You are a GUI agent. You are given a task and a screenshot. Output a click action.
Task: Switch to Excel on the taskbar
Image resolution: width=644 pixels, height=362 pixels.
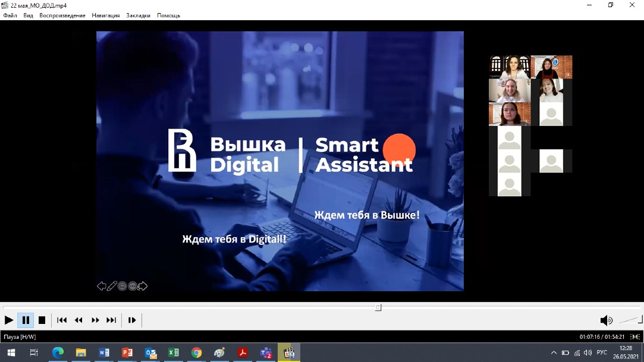click(x=173, y=352)
